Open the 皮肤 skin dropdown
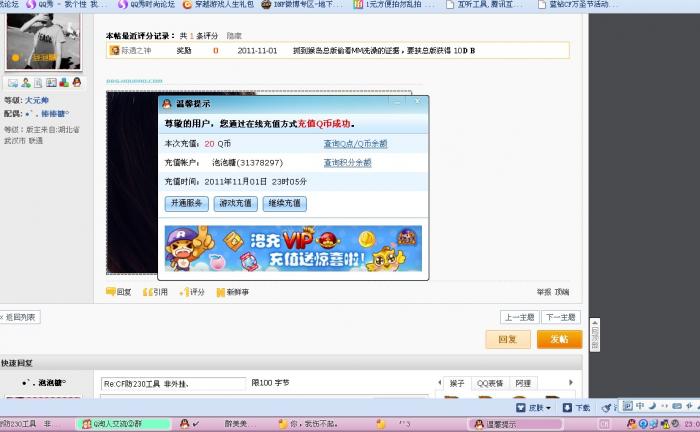Viewport: 700px width, 432px height. (x=533, y=408)
